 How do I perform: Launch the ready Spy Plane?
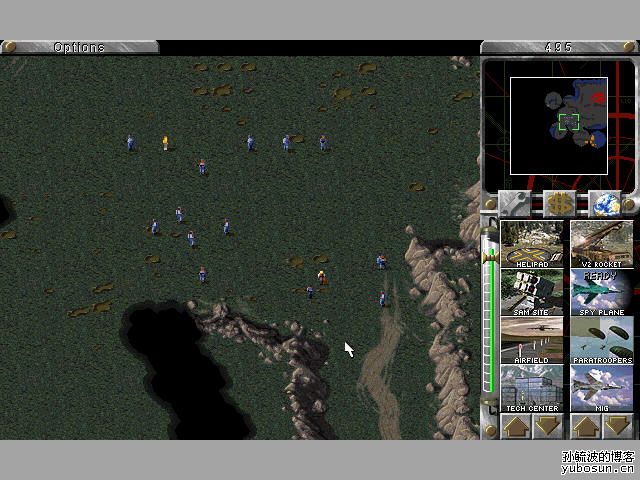pos(602,292)
